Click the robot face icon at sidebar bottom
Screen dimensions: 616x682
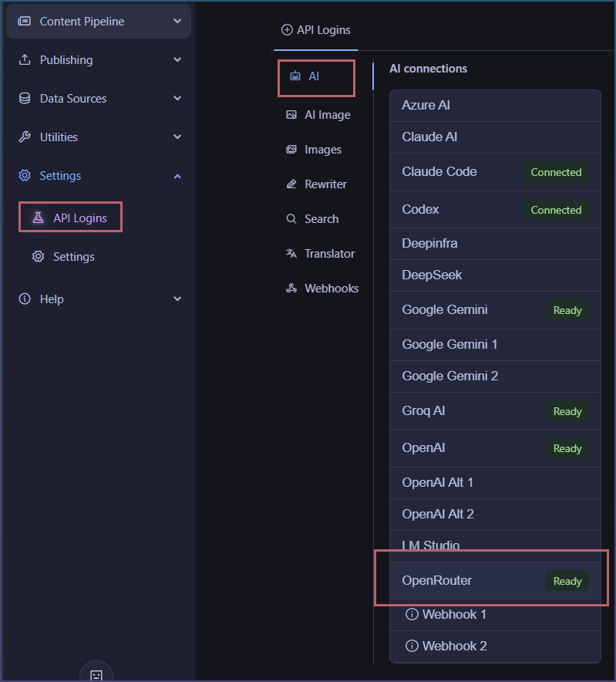96,675
